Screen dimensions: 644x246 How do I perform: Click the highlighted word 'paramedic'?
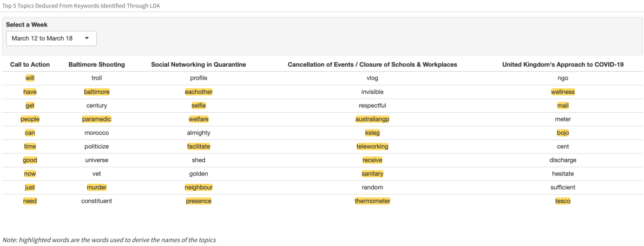click(x=96, y=119)
